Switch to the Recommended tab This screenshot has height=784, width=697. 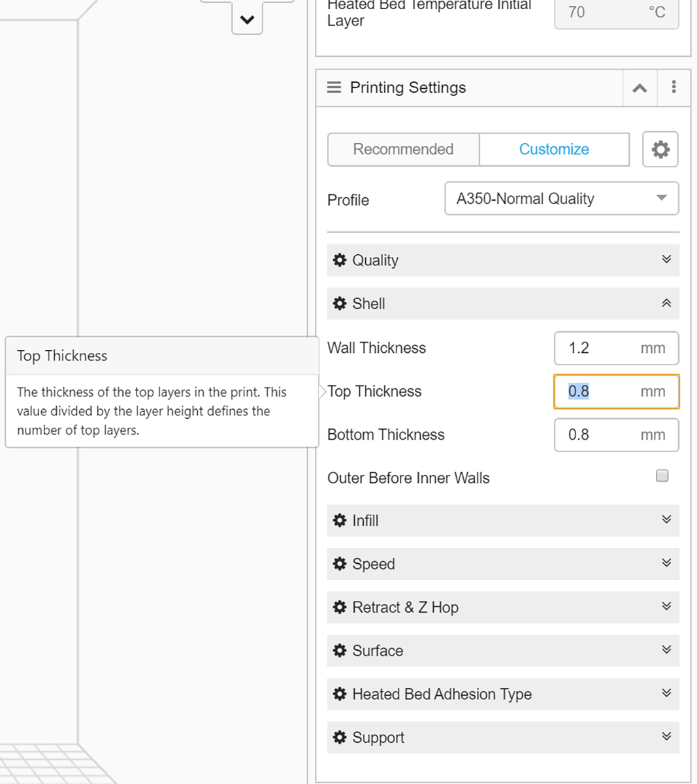(x=403, y=150)
